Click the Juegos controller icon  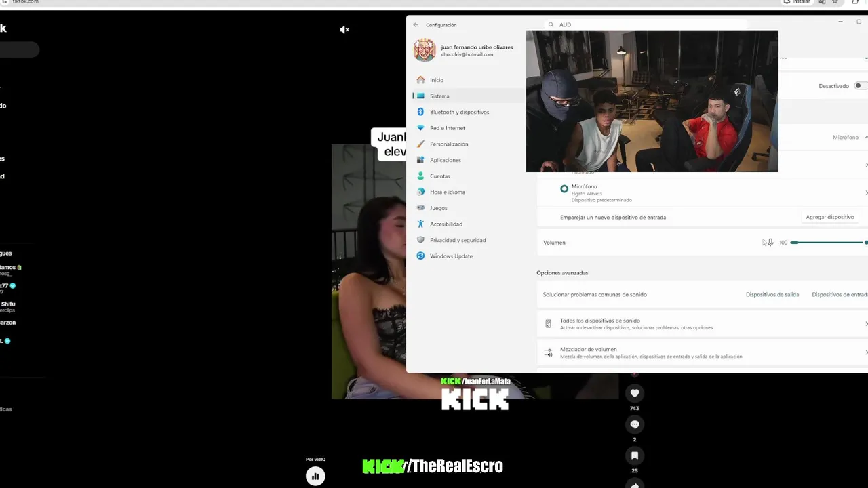tap(420, 208)
